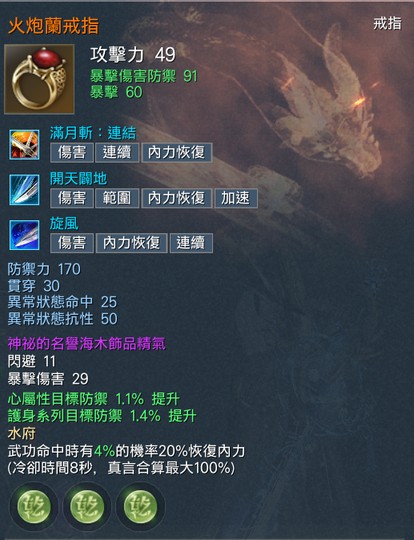Click the 內力恢復 tag under 開天闢地
Viewport: 414px width, 540px height.
click(x=177, y=198)
